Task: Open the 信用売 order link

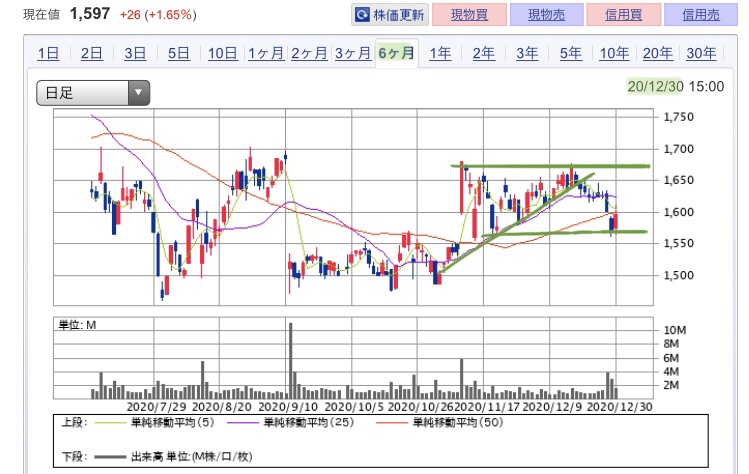Action: coord(701,15)
